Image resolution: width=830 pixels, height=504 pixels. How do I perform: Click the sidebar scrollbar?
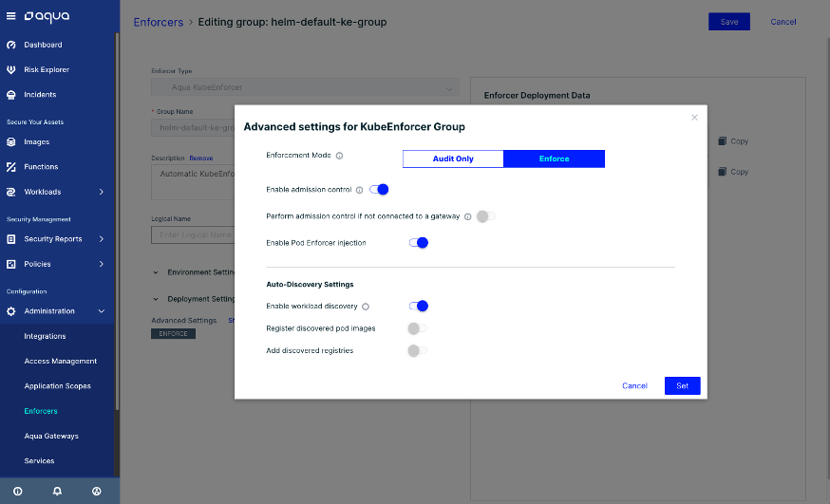(117, 222)
